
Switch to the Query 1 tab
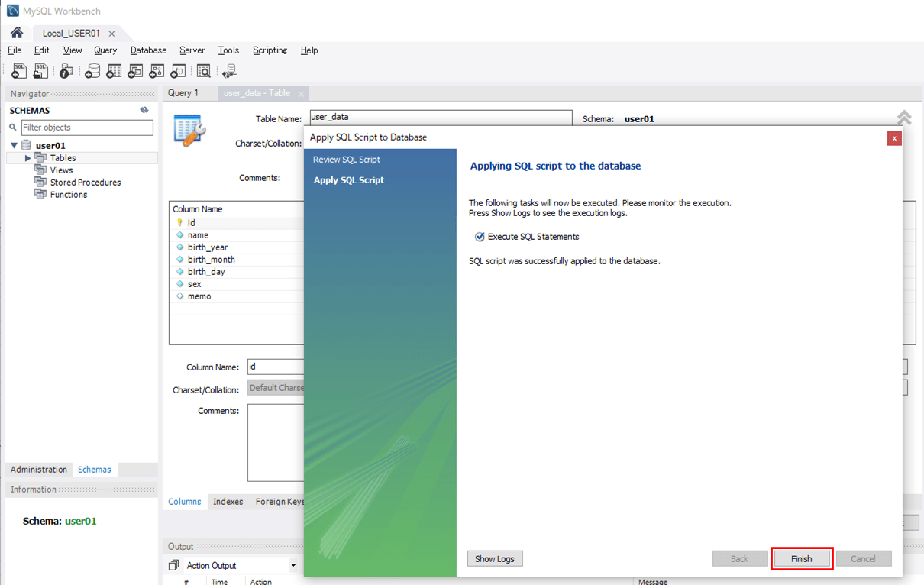[x=183, y=93]
